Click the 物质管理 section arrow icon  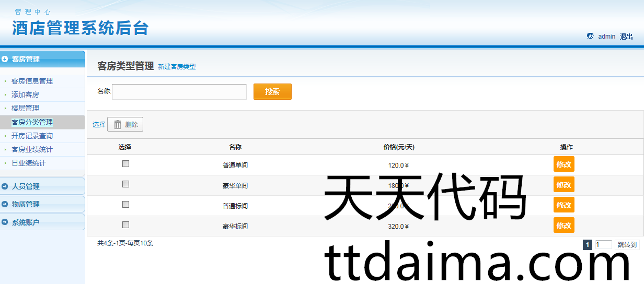[x=5, y=204]
